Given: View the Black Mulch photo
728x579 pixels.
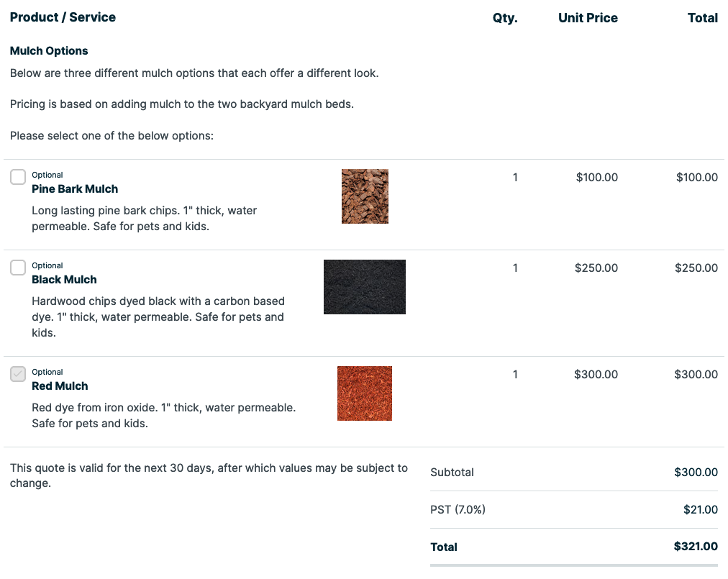Looking at the screenshot, I should click(364, 286).
